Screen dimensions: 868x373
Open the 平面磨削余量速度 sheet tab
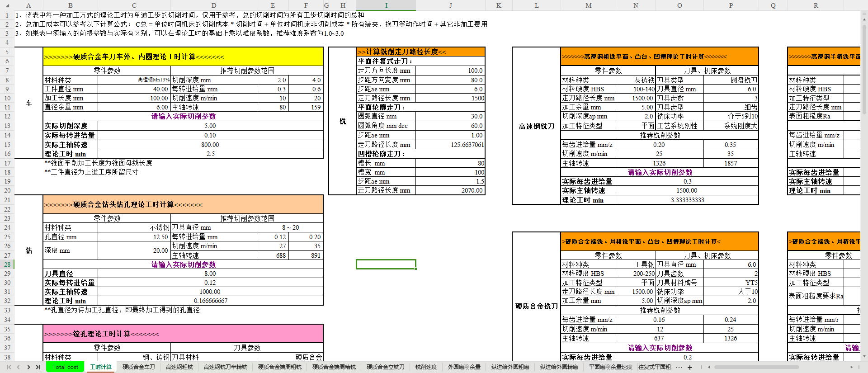tap(611, 367)
